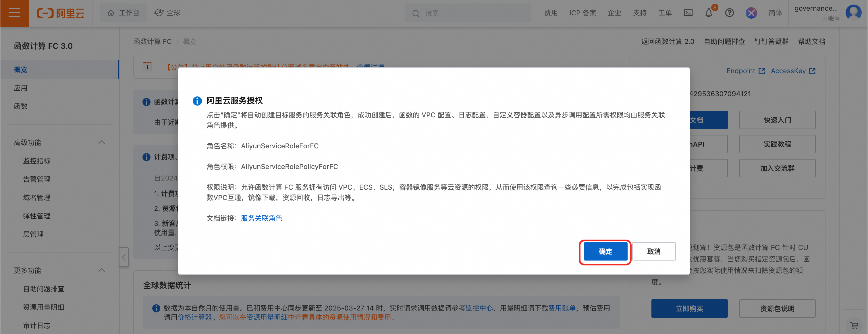The height and width of the screenshot is (334, 868).
Task: Select 概览 in the sidebar
Action: tap(59, 69)
